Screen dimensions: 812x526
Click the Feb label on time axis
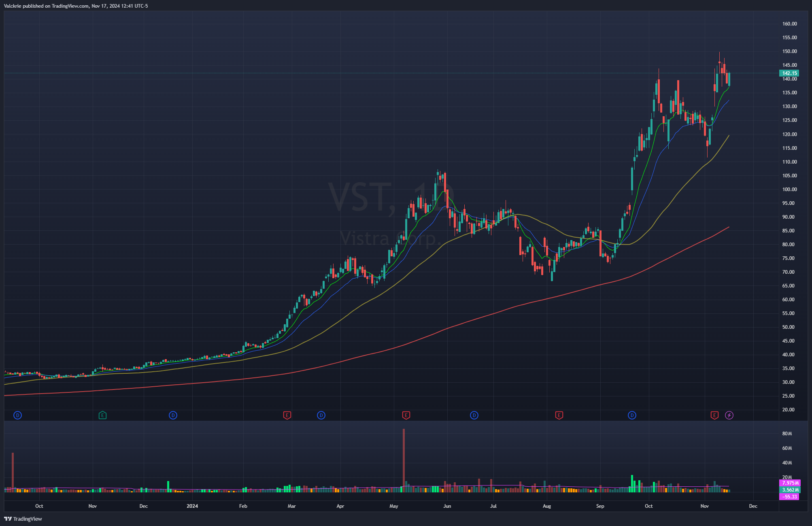pos(243,506)
